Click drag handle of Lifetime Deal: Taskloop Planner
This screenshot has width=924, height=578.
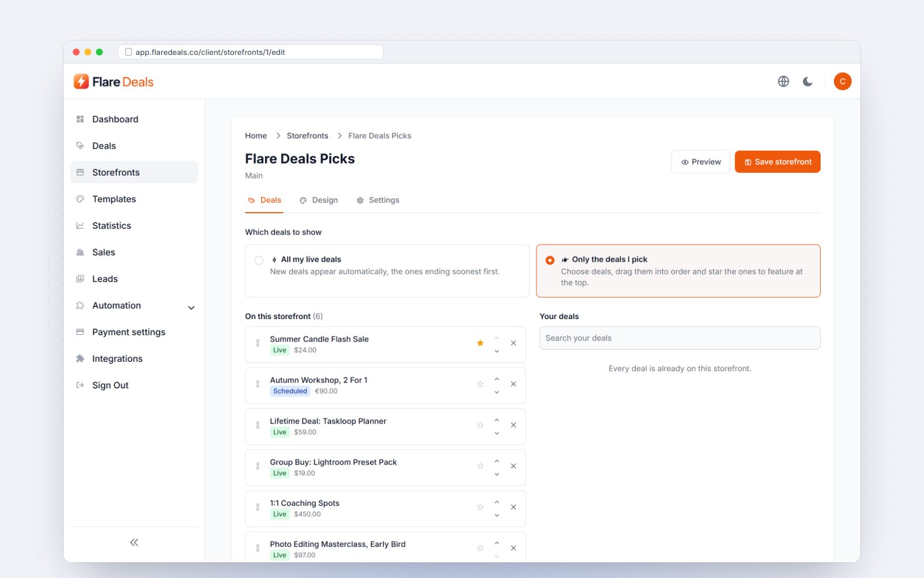[258, 425]
